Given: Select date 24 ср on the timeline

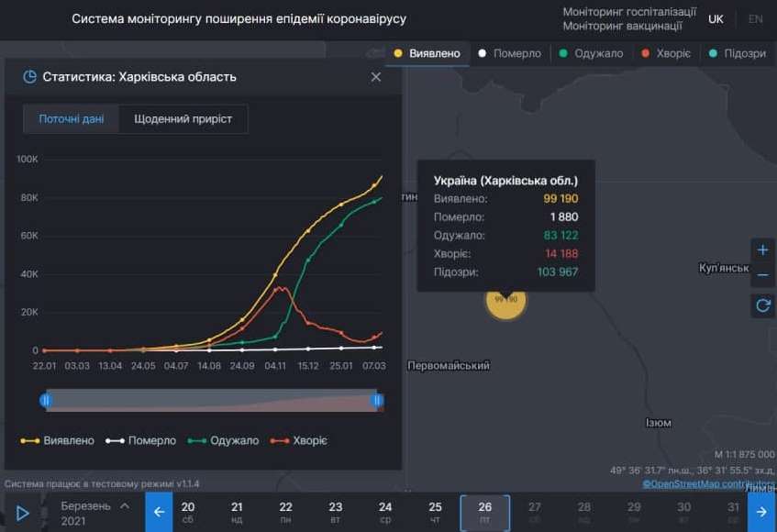Looking at the screenshot, I should 385,512.
